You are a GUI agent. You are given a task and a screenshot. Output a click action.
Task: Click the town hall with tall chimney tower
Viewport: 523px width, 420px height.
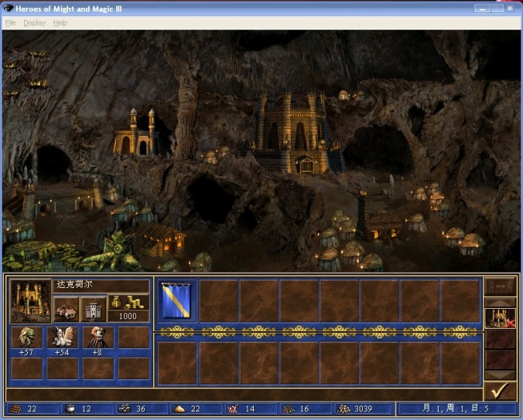(x=380, y=217)
